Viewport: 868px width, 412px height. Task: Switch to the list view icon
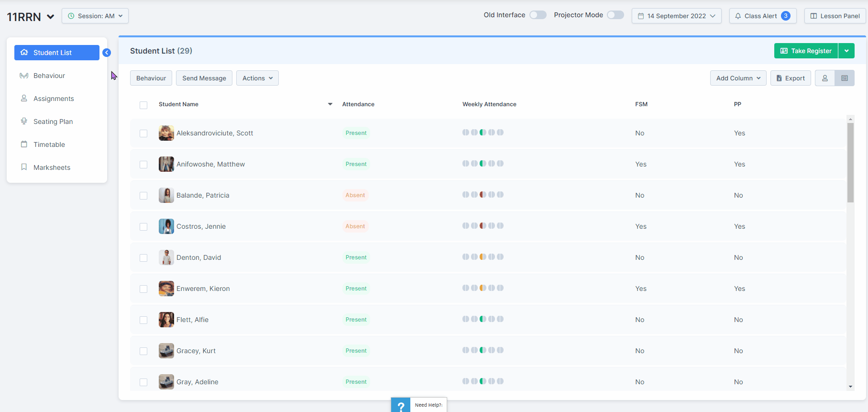point(845,78)
